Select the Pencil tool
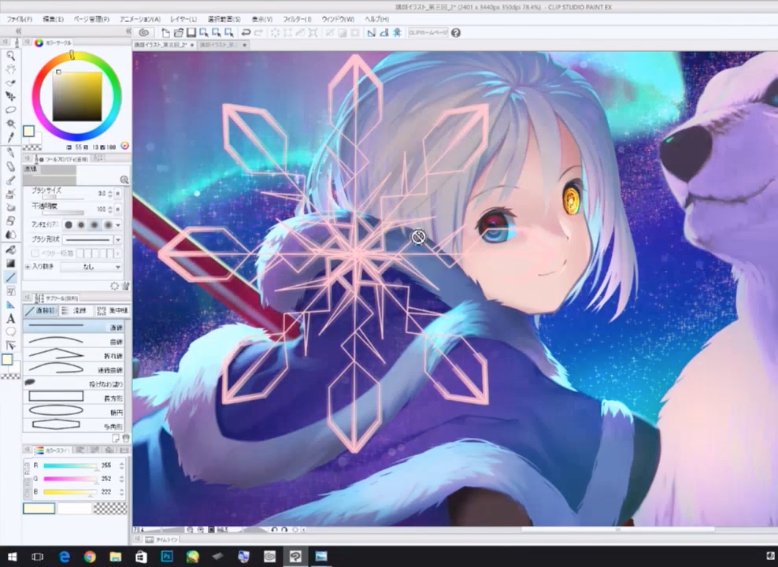778x567 pixels. tap(10, 166)
